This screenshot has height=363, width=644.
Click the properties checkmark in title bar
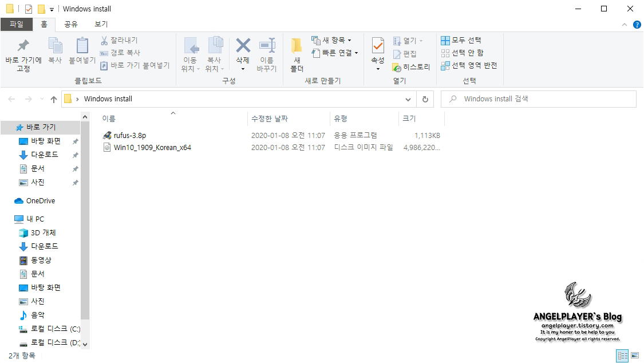(29, 9)
